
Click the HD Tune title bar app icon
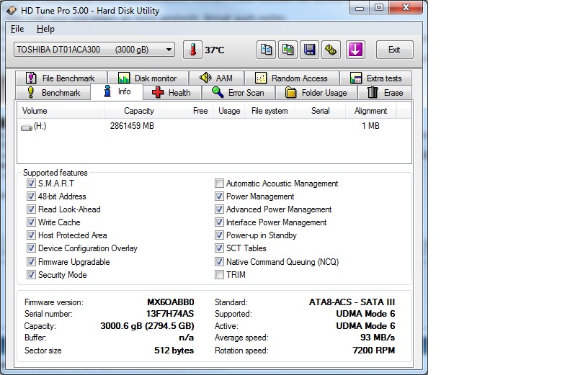point(12,11)
